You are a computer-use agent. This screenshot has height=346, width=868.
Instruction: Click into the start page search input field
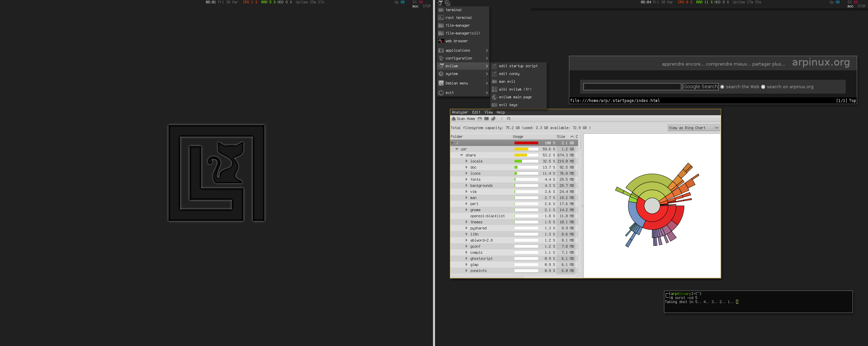(632, 87)
